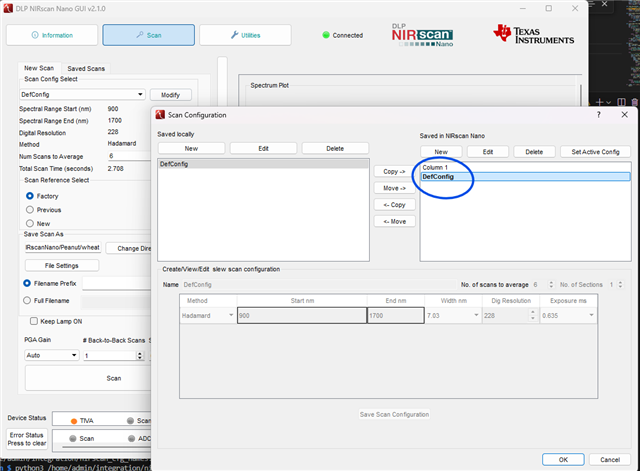Click the DLP NIRscan title bar app icon
This screenshot has width=640, height=471.
[8, 8]
